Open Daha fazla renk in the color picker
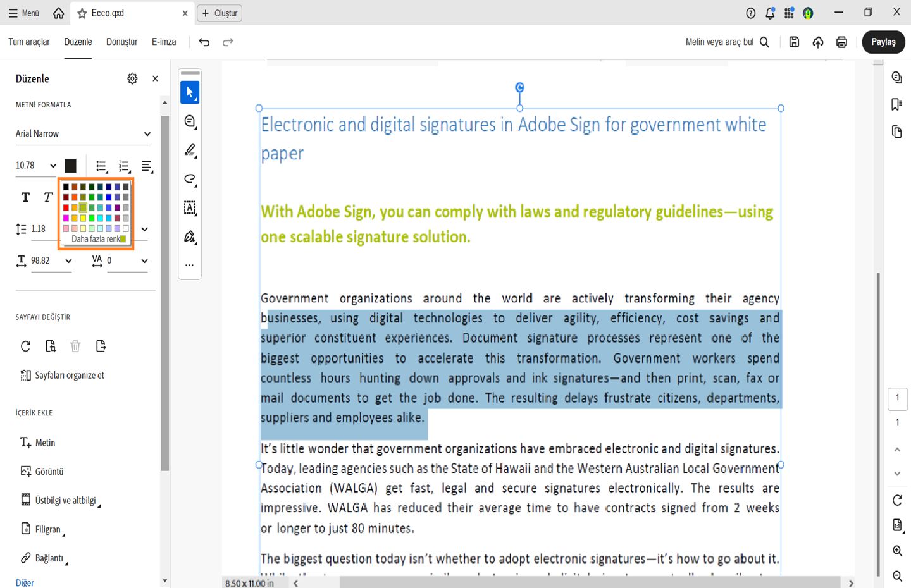 [x=96, y=239]
